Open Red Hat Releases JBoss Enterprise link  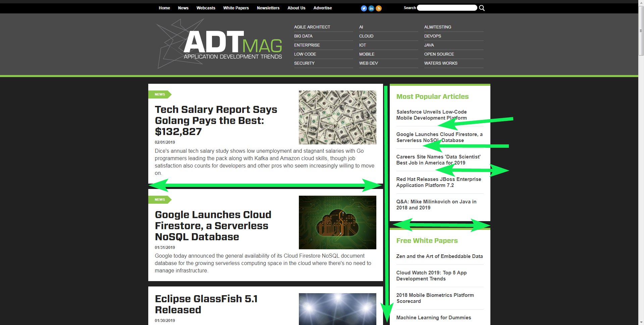point(438,182)
